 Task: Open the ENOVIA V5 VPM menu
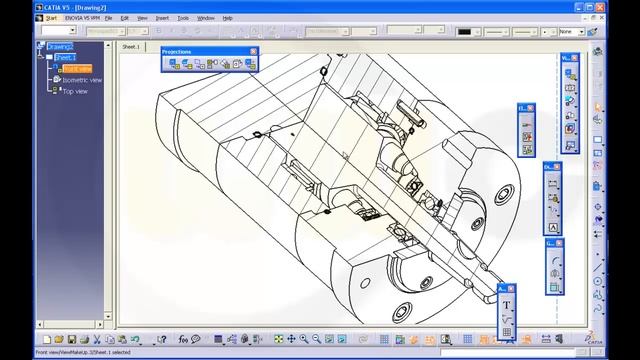point(82,18)
